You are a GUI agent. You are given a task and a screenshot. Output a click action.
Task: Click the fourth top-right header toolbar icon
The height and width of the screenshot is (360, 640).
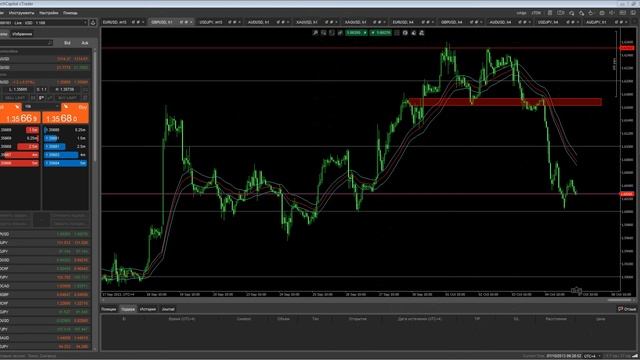coord(581,13)
